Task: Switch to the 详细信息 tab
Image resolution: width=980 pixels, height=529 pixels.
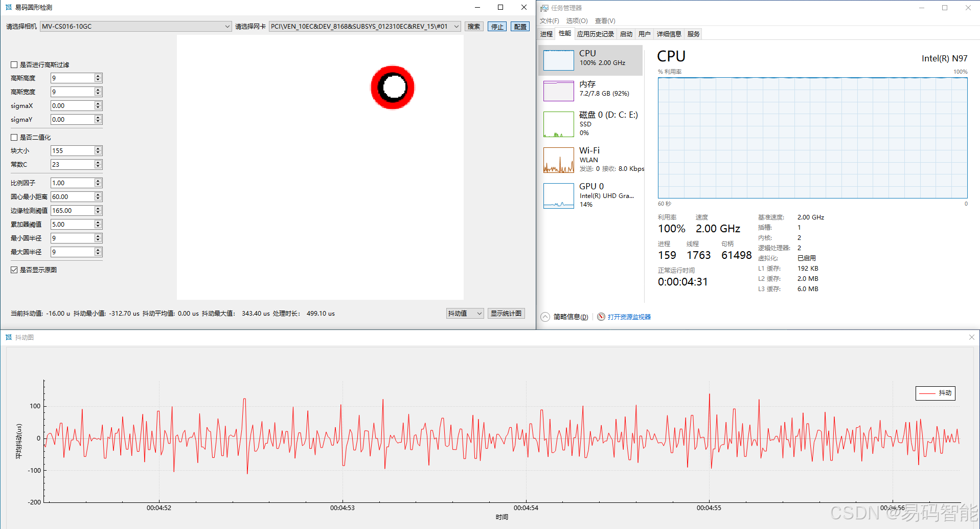Action: tap(669, 34)
